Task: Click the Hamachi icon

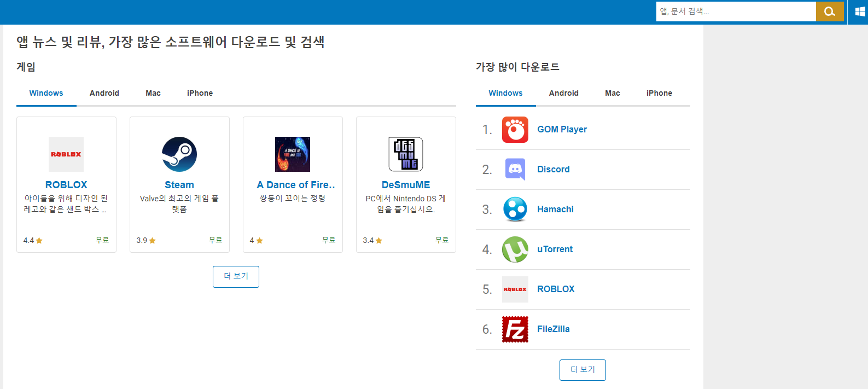Action: click(x=515, y=210)
